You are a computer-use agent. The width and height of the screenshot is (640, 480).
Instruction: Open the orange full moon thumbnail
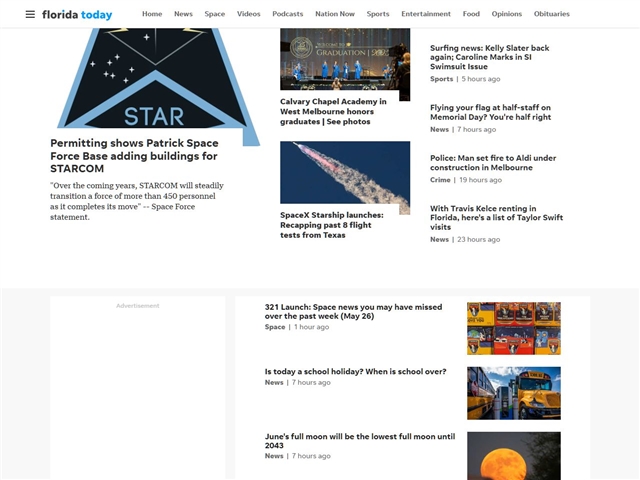tap(514, 456)
